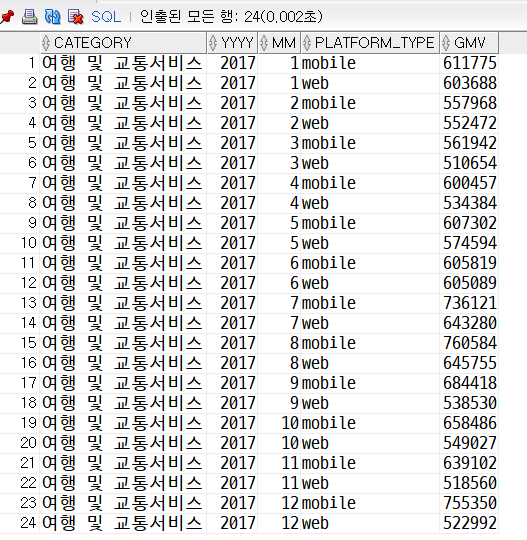Click the print icon in the toolbar
Screen dimensions: 527x540
[x=30, y=16]
